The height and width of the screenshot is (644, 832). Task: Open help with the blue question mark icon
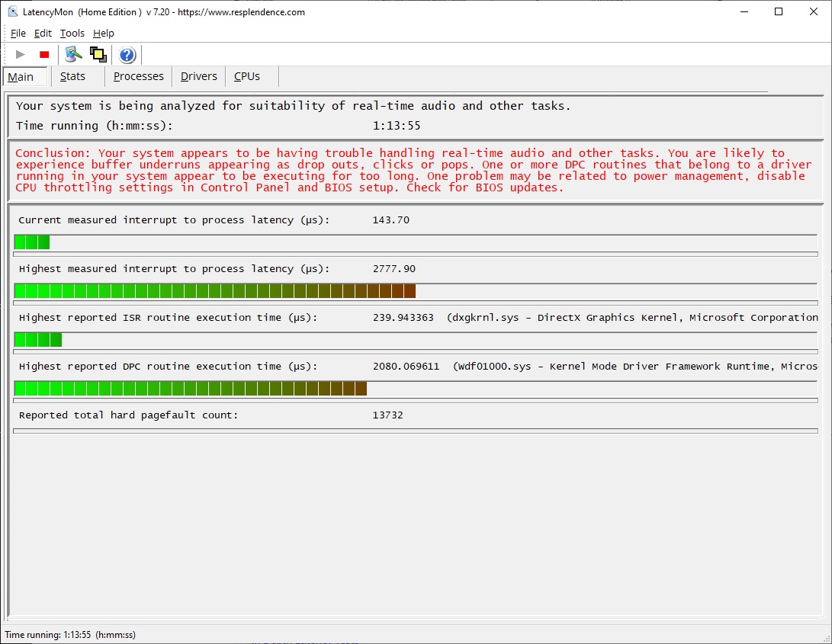(x=127, y=55)
